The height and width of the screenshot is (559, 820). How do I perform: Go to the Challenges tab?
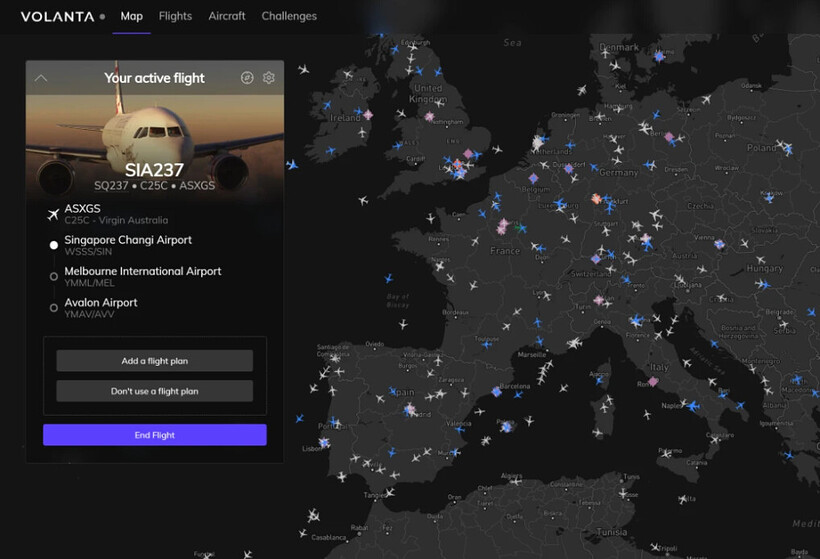pyautogui.click(x=289, y=16)
